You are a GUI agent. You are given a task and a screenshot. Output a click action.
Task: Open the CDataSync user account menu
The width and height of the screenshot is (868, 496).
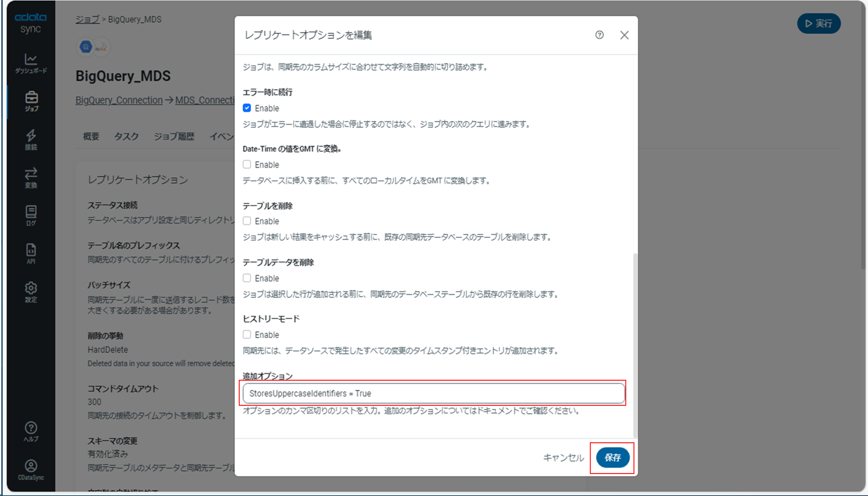31,470
